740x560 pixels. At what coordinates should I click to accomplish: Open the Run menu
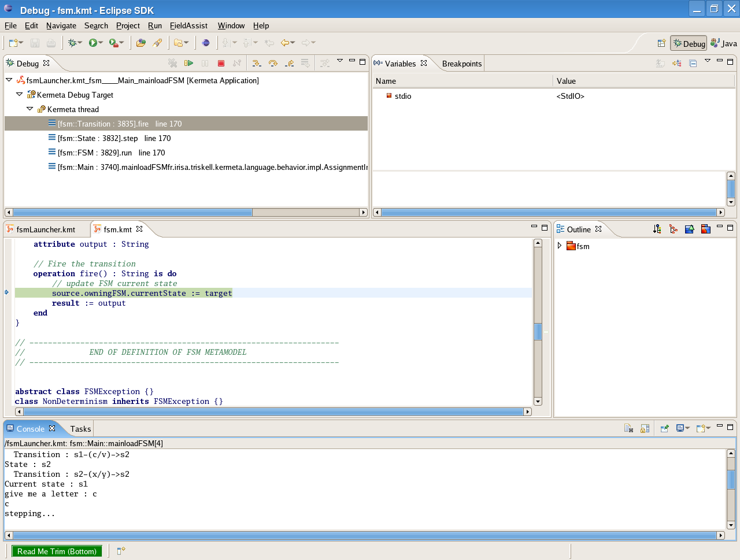(x=155, y=25)
